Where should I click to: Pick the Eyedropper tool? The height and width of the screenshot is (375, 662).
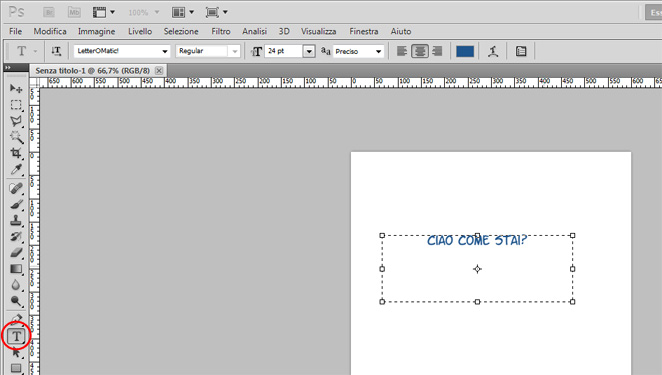(x=16, y=169)
